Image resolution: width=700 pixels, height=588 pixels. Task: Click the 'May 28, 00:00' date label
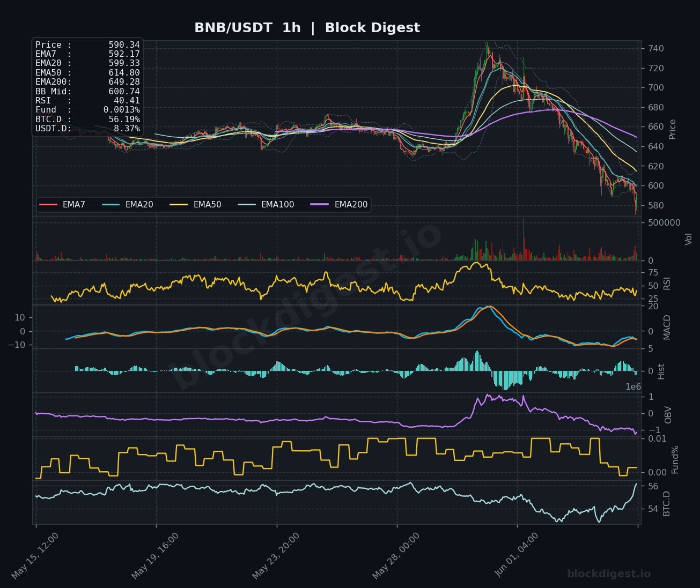[396, 555]
